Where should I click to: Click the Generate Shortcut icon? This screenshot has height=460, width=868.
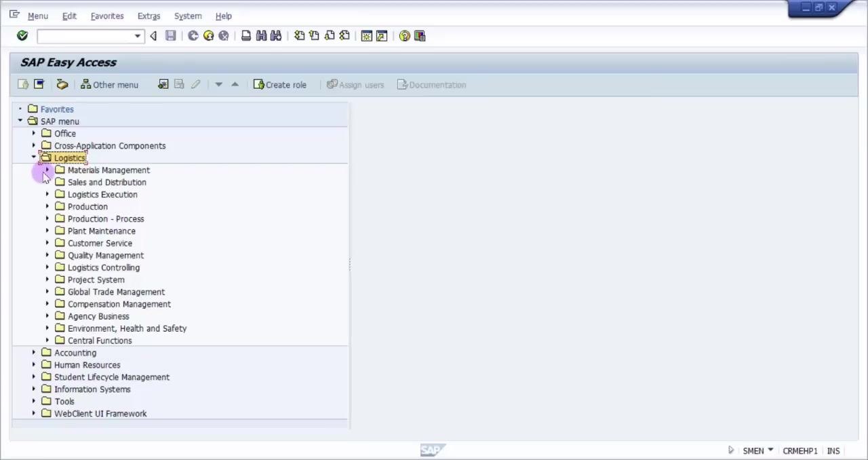point(382,36)
